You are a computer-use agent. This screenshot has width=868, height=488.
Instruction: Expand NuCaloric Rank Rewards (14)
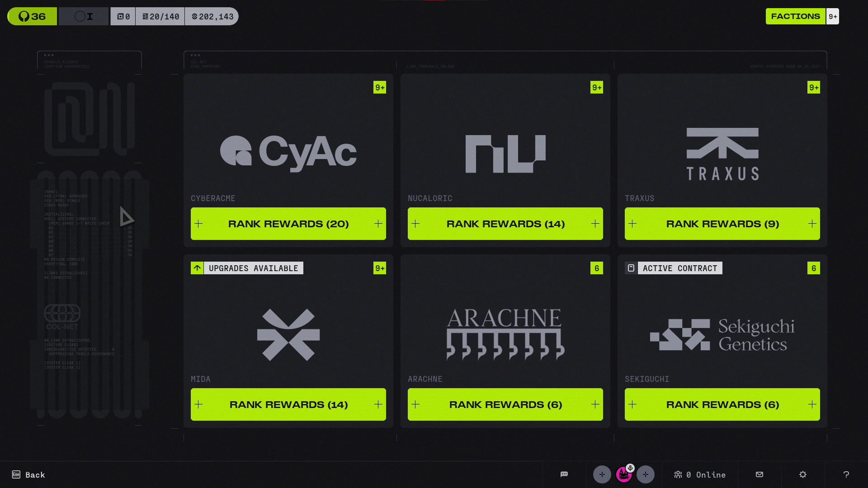pos(505,224)
